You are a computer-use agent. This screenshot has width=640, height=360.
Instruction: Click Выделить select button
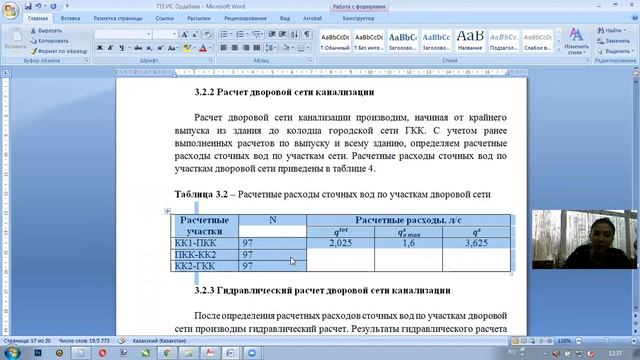pyautogui.click(x=615, y=51)
